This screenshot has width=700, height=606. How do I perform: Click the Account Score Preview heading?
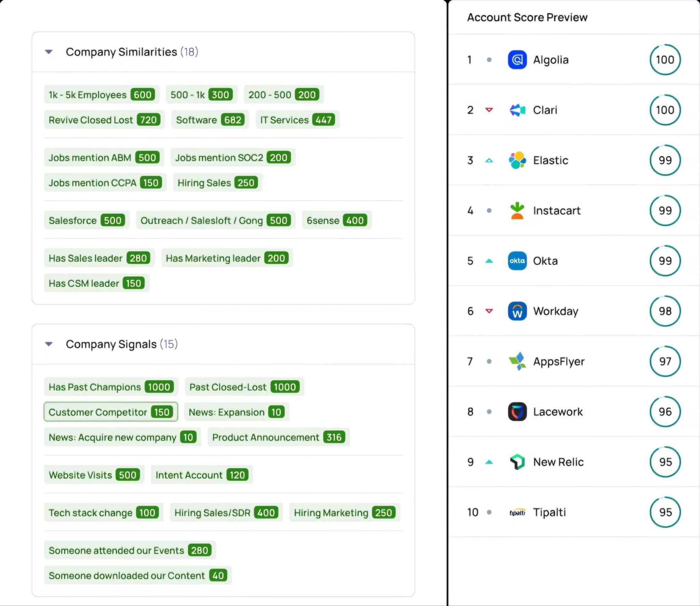(527, 17)
